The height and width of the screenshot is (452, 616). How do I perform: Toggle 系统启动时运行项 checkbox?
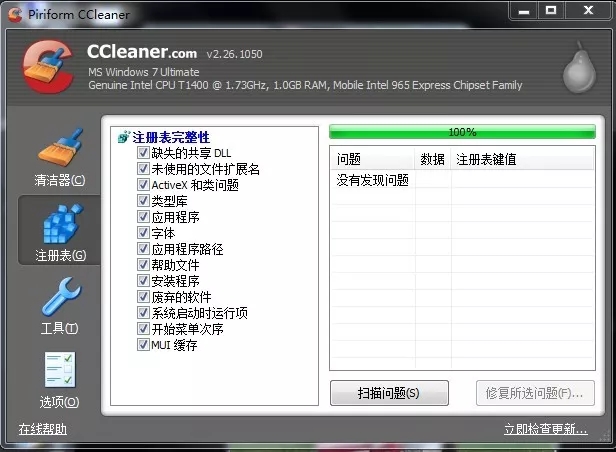[143, 313]
